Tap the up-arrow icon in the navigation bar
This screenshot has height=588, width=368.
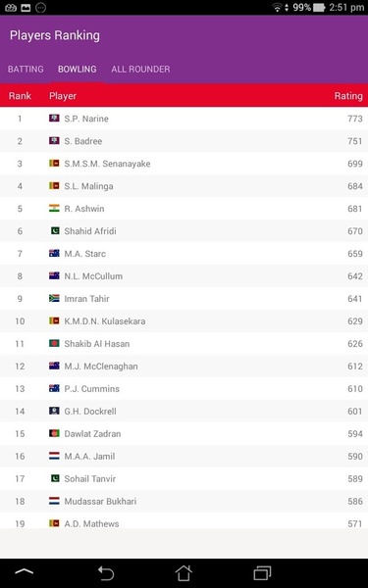coord(24,571)
